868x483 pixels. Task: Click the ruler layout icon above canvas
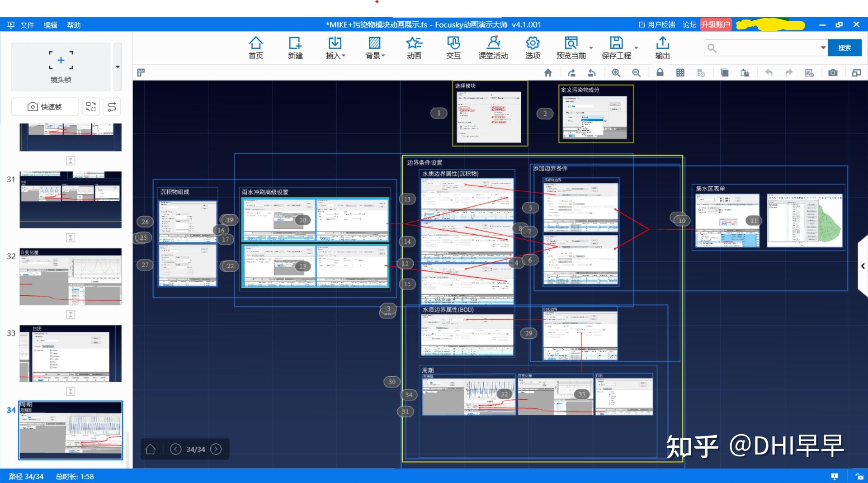(x=141, y=72)
